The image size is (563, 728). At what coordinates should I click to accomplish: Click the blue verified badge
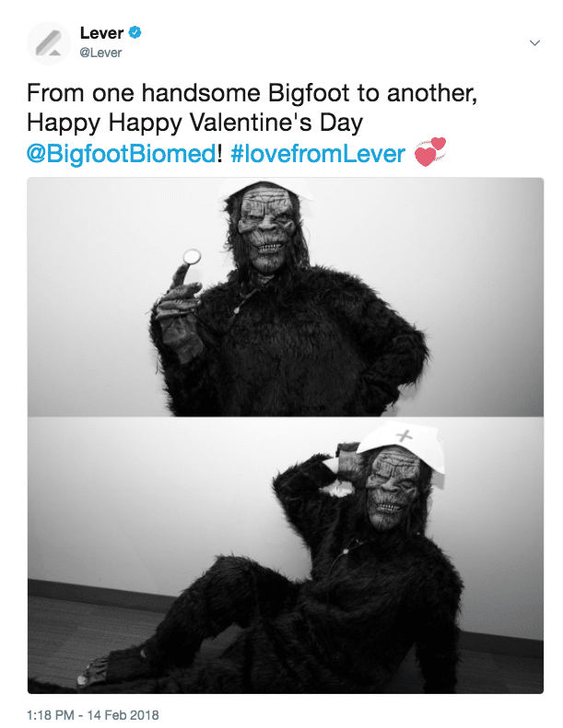(x=135, y=32)
